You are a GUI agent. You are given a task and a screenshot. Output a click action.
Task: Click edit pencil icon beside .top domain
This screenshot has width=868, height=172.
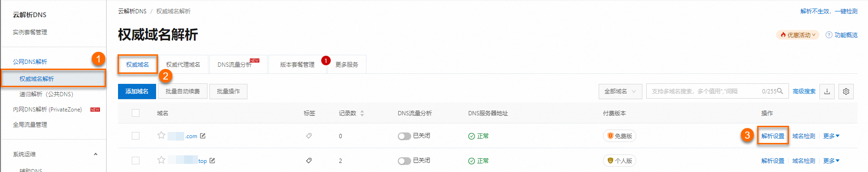[x=212, y=161]
